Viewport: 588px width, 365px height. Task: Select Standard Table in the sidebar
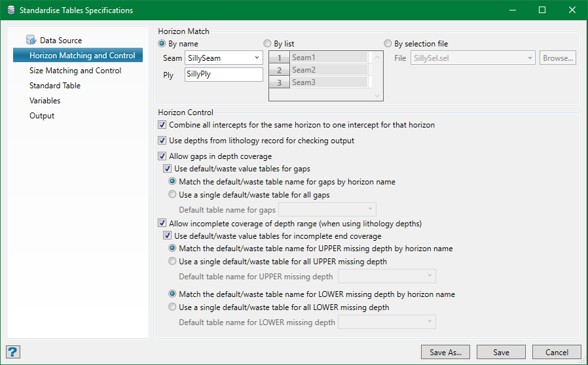point(55,86)
